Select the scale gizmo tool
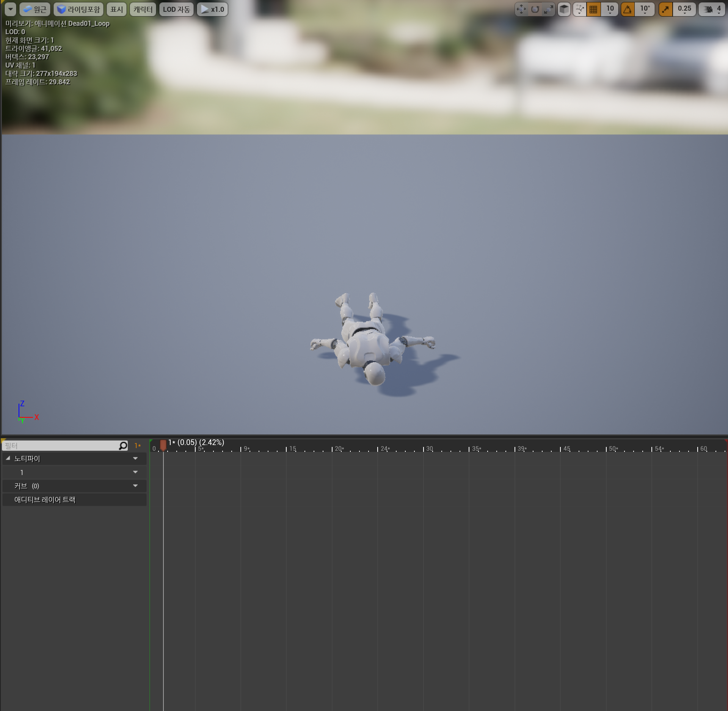Viewport: 728px width, 711px height. 548,9
